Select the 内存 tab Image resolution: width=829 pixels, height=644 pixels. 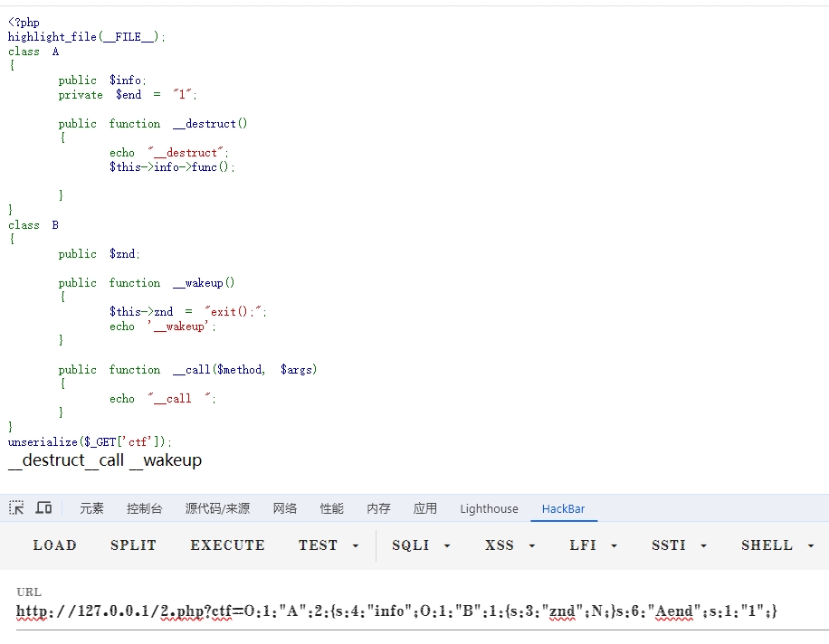[378, 509]
